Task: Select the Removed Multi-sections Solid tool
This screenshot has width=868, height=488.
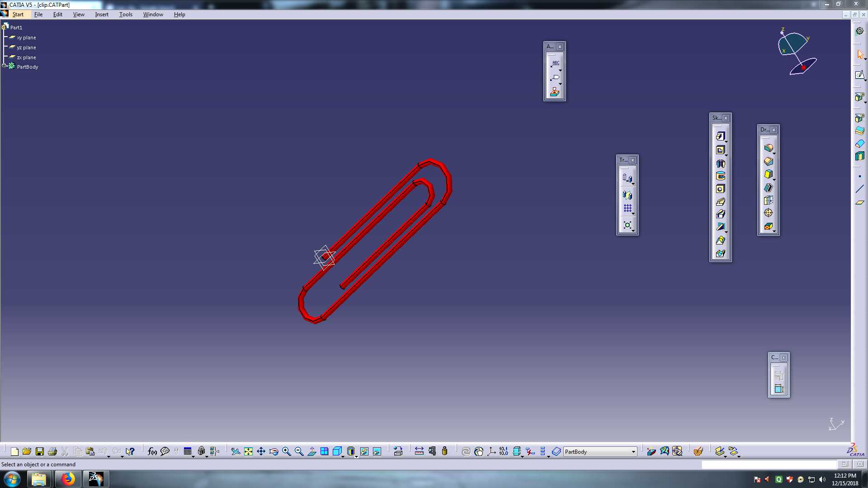Action: (x=720, y=253)
